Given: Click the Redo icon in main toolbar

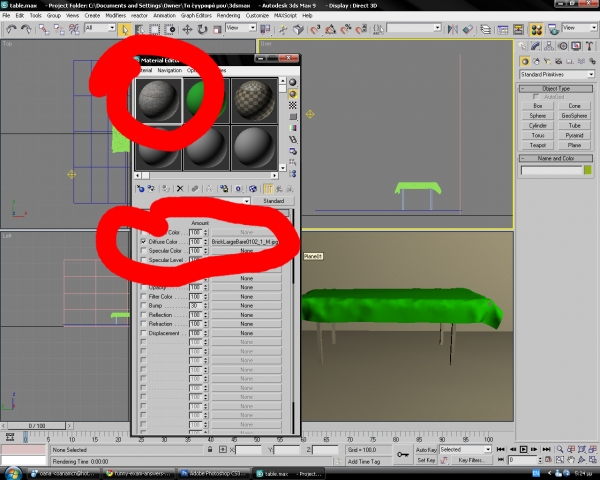Looking at the screenshot, I should (x=26, y=29).
